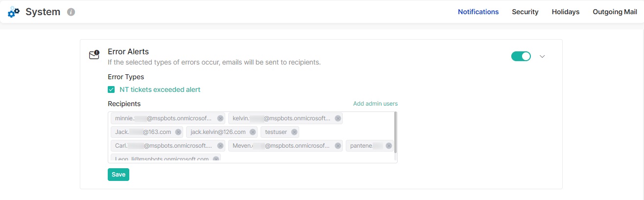Click the Error Alerts envelope icon
Viewport: 644px width, 200px height.
(x=94, y=55)
